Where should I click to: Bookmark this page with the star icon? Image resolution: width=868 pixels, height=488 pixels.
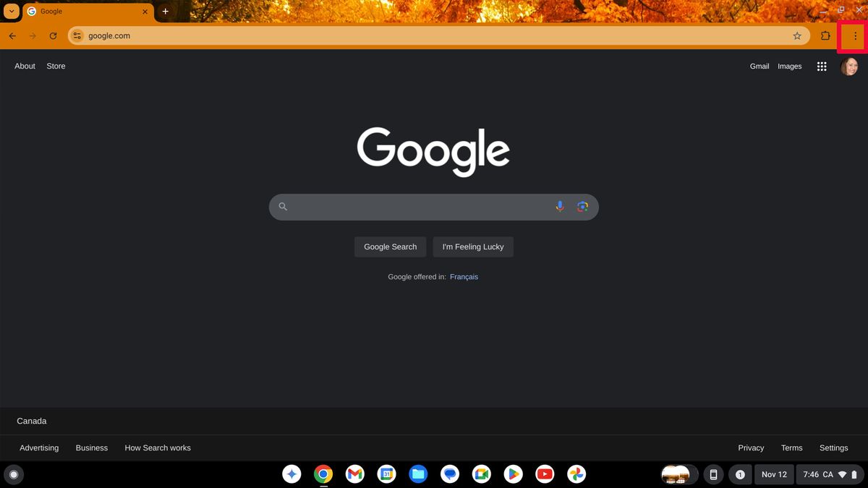point(796,35)
